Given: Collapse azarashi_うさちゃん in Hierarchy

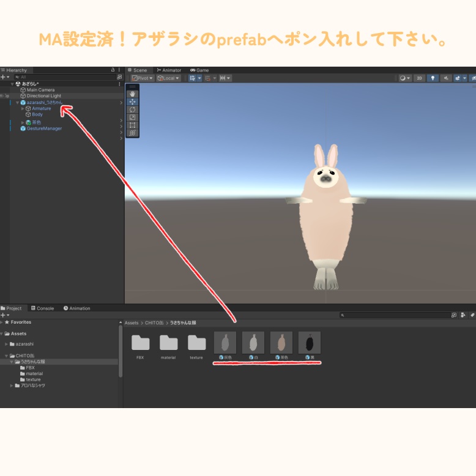Looking at the screenshot, I should 18,103.
